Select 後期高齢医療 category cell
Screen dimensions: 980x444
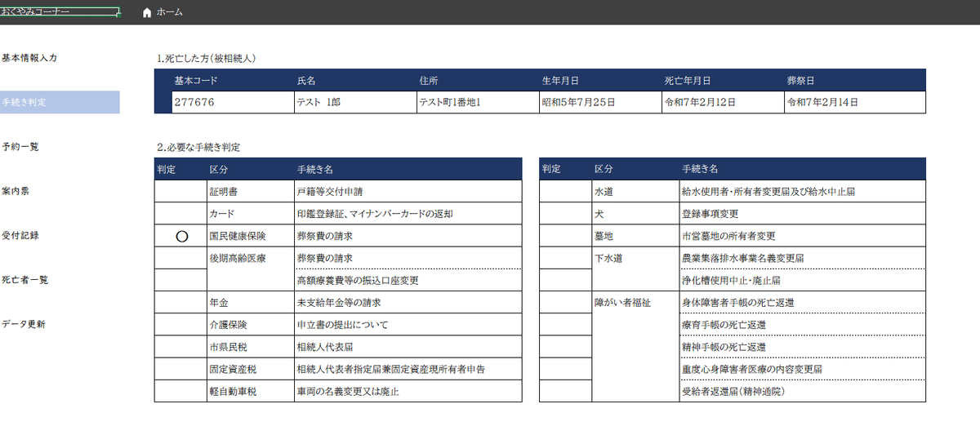(250, 269)
